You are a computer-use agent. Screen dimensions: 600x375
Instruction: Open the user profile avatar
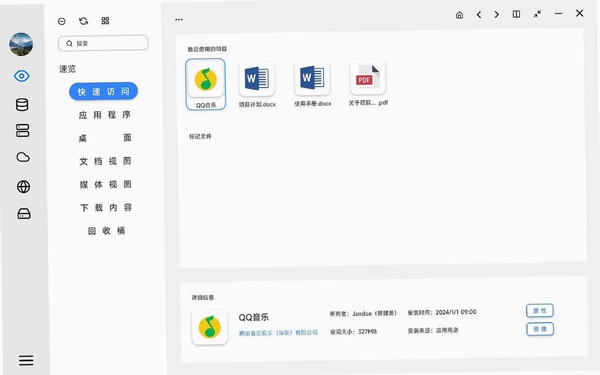click(21, 44)
